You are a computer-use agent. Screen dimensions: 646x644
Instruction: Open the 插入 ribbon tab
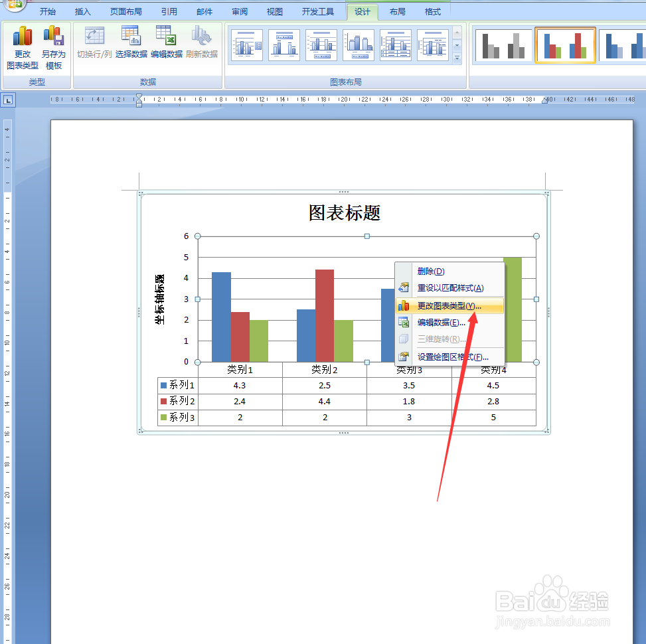pyautogui.click(x=82, y=11)
